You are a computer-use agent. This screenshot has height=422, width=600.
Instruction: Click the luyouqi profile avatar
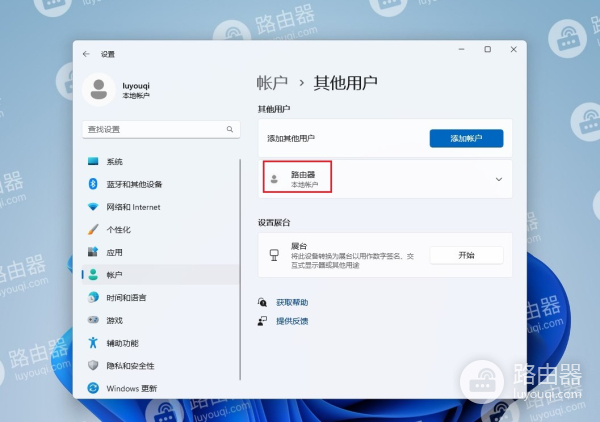coord(99,90)
